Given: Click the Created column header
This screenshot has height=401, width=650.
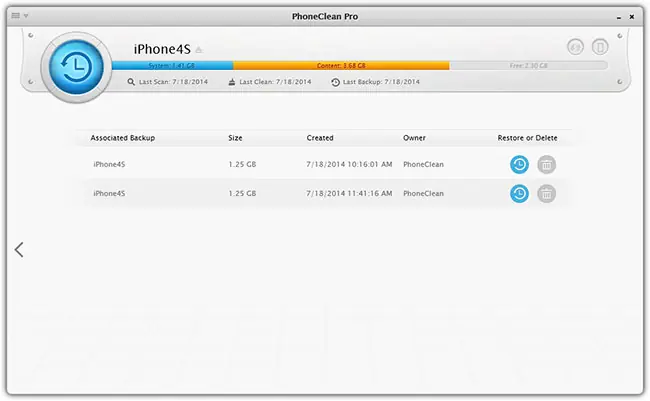Looking at the screenshot, I should [320, 138].
